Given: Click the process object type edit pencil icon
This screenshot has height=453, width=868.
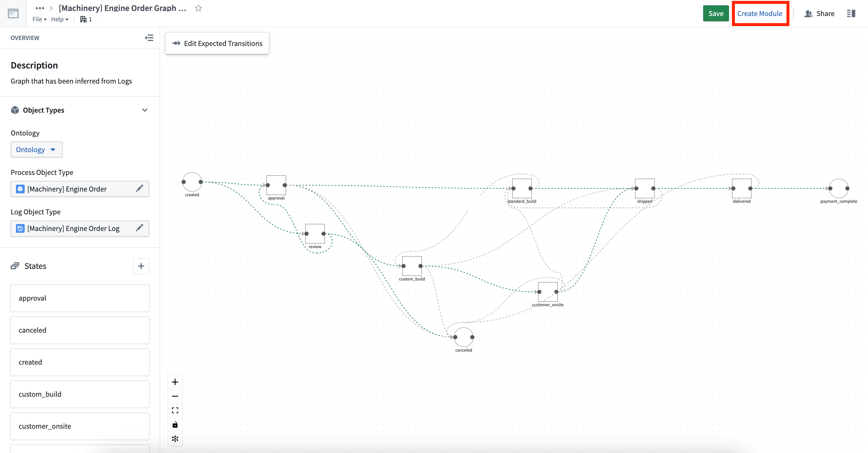Looking at the screenshot, I should pos(140,188).
